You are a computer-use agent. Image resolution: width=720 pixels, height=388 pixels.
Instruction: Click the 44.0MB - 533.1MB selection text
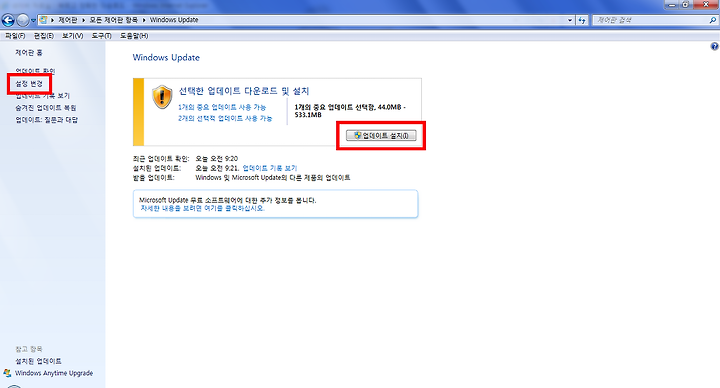(351, 111)
